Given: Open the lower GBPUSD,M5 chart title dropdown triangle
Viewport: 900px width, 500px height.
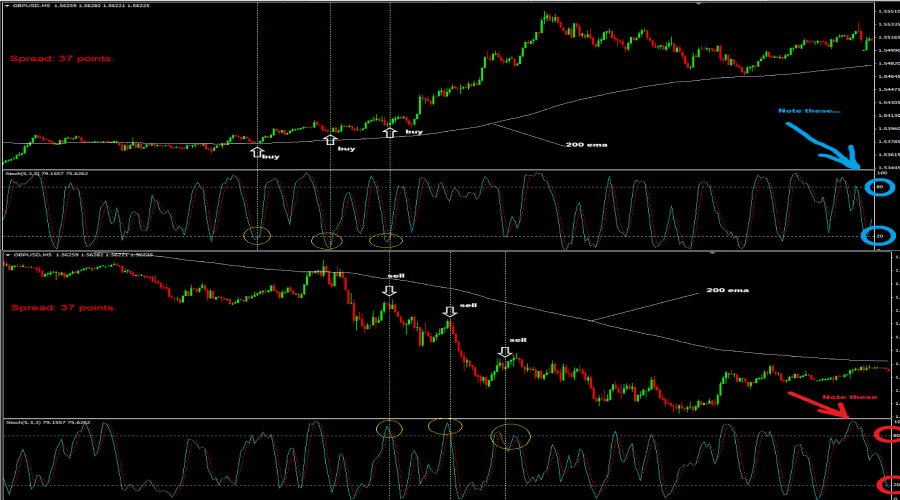Looking at the screenshot, I should click(7, 254).
